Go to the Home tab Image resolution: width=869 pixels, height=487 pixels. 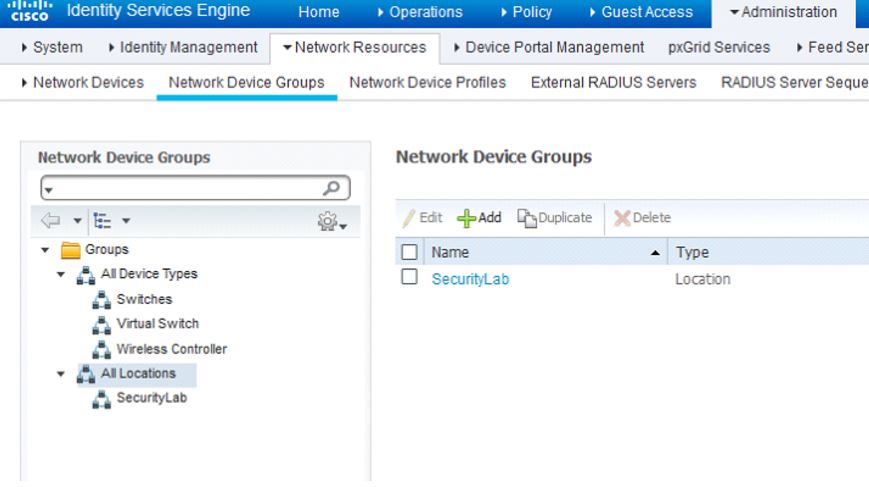coord(319,12)
